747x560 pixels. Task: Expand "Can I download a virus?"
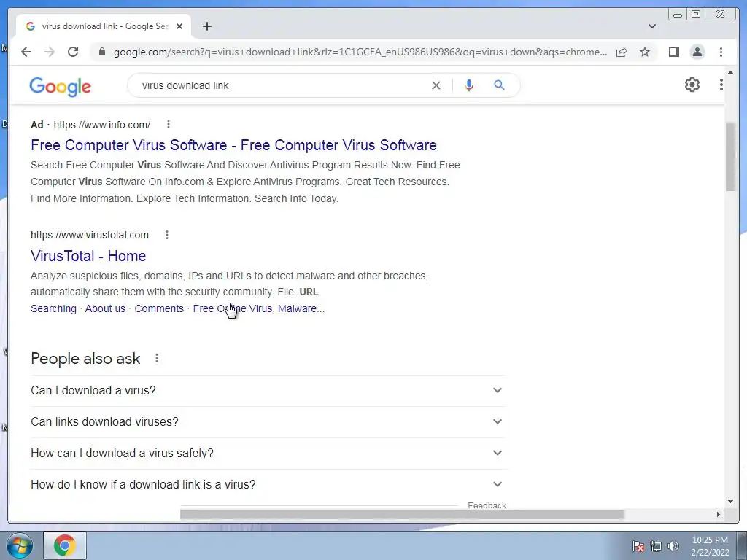267,391
